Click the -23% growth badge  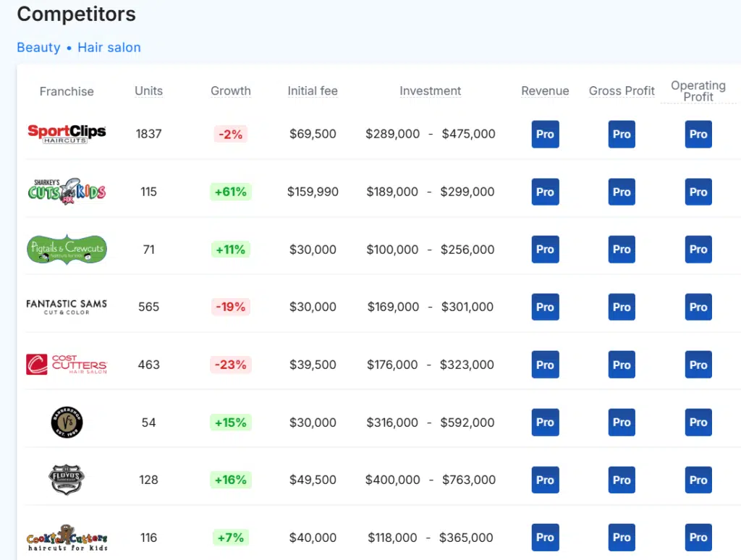click(x=231, y=365)
